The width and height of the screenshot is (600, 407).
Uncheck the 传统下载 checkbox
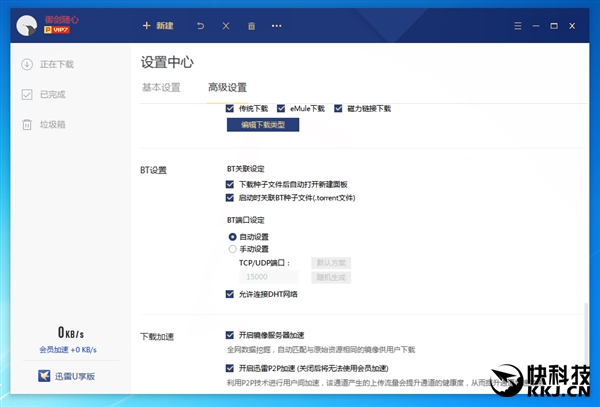(230, 109)
